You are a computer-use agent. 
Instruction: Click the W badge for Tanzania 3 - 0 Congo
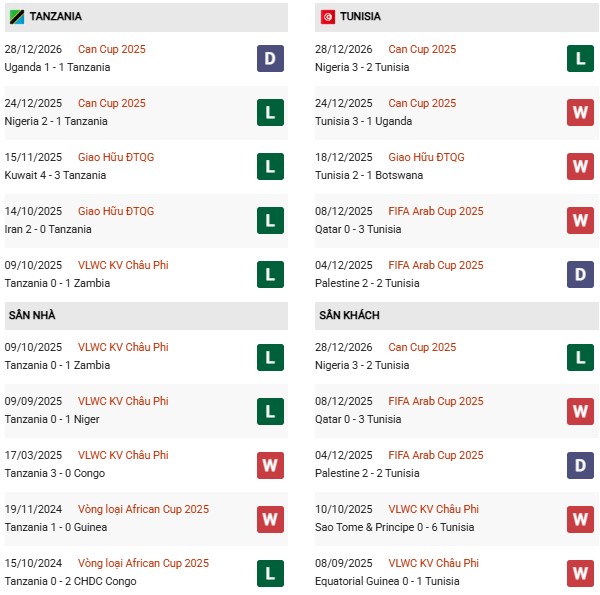270,464
